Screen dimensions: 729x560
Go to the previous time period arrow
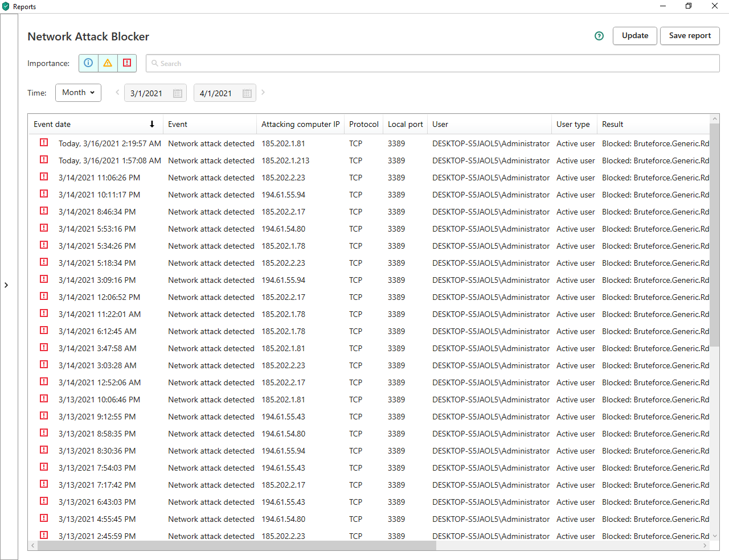(x=117, y=92)
